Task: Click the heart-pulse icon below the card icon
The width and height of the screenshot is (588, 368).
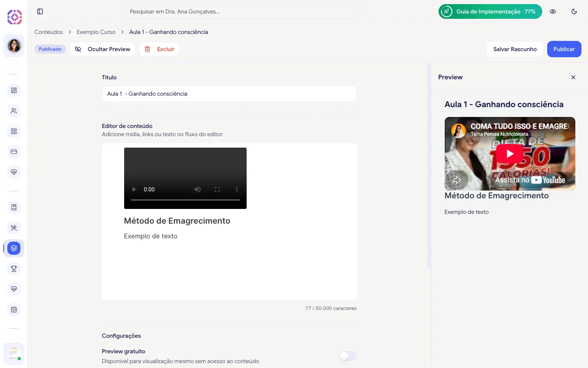Action: pyautogui.click(x=14, y=172)
